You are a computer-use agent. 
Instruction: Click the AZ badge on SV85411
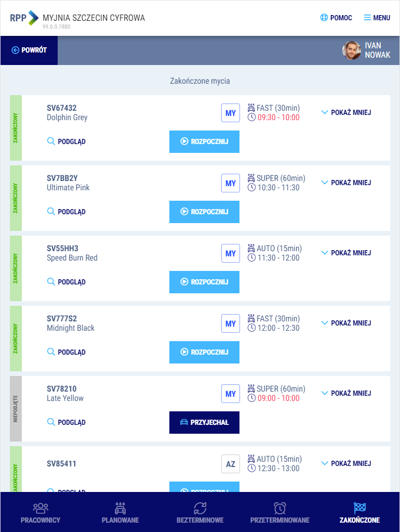[x=231, y=464]
